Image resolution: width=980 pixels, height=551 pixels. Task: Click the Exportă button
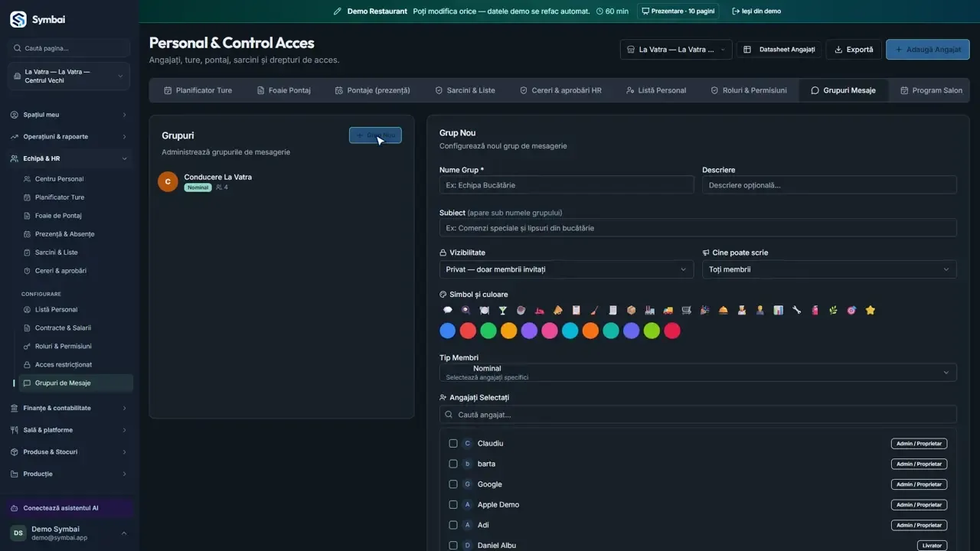click(854, 50)
